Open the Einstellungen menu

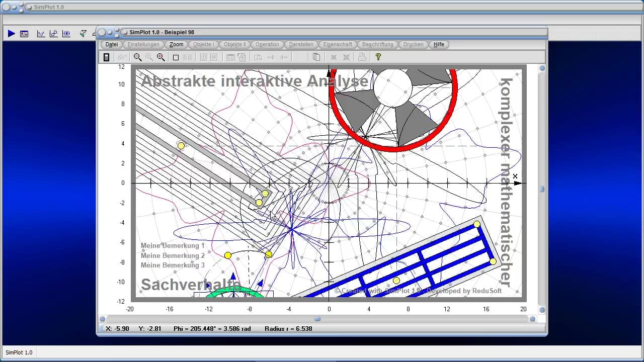click(143, 44)
